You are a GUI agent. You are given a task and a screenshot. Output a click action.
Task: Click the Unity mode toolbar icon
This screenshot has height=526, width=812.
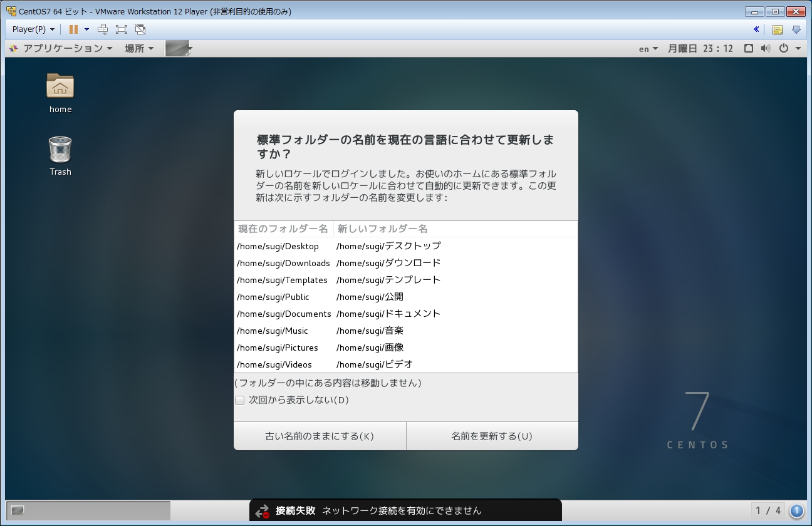click(x=140, y=29)
